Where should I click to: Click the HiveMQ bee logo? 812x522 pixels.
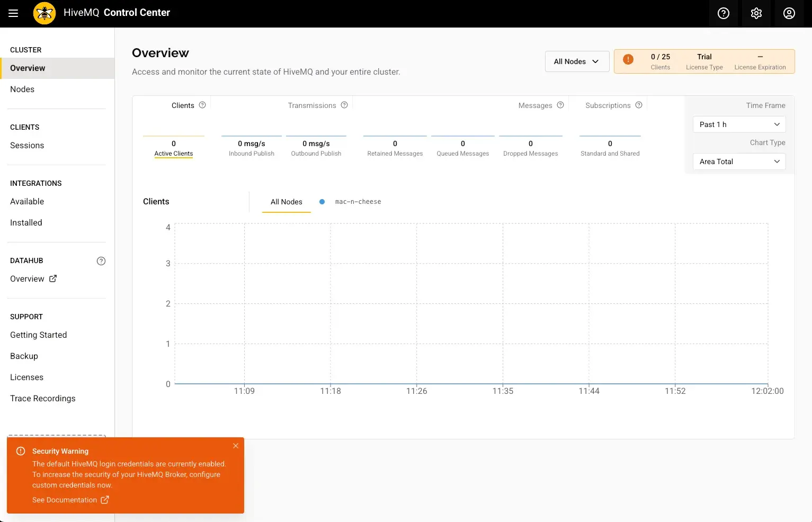pos(44,13)
